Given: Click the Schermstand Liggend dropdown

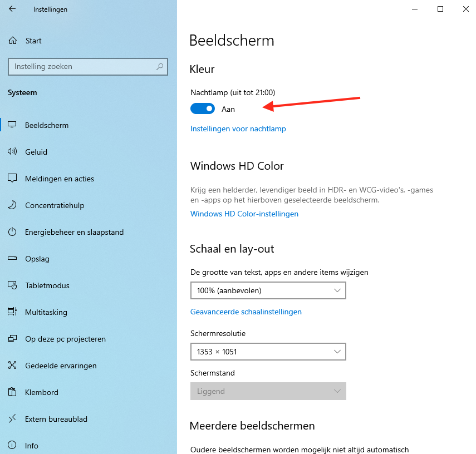Looking at the screenshot, I should [268, 391].
